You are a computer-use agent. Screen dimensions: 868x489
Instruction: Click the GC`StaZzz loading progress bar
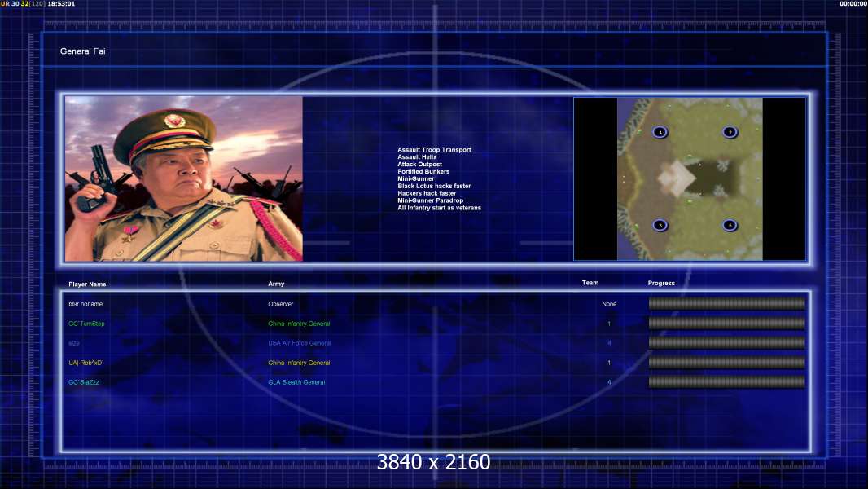coord(727,382)
